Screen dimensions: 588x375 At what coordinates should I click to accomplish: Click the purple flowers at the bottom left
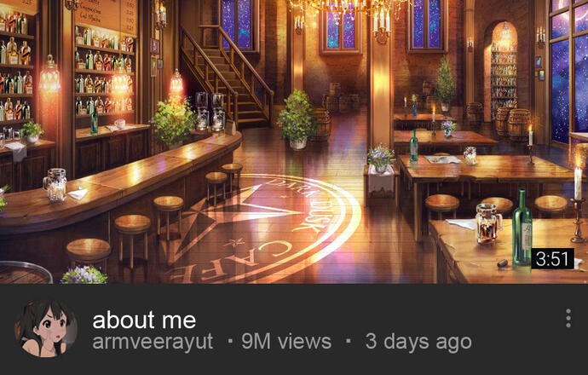[84, 275]
